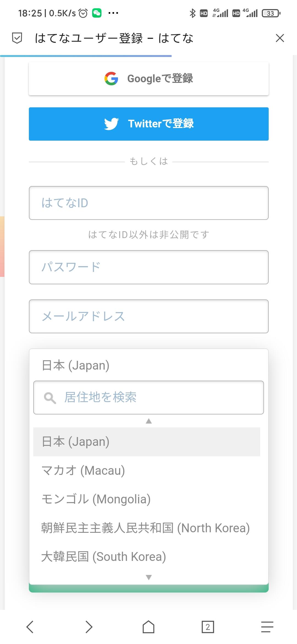Register with the Google button
The image size is (297, 644).
(x=148, y=79)
